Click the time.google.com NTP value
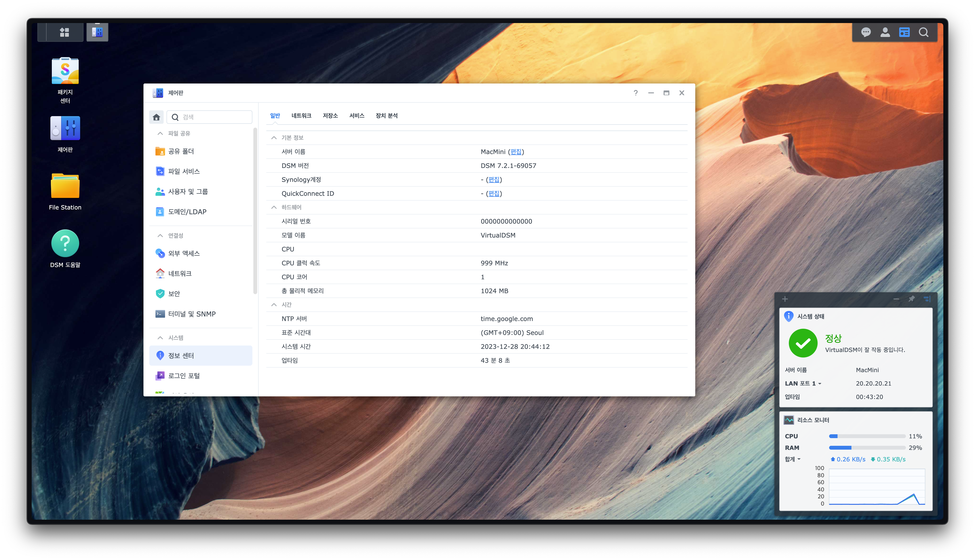Viewport: 975px width, 560px height. point(507,318)
